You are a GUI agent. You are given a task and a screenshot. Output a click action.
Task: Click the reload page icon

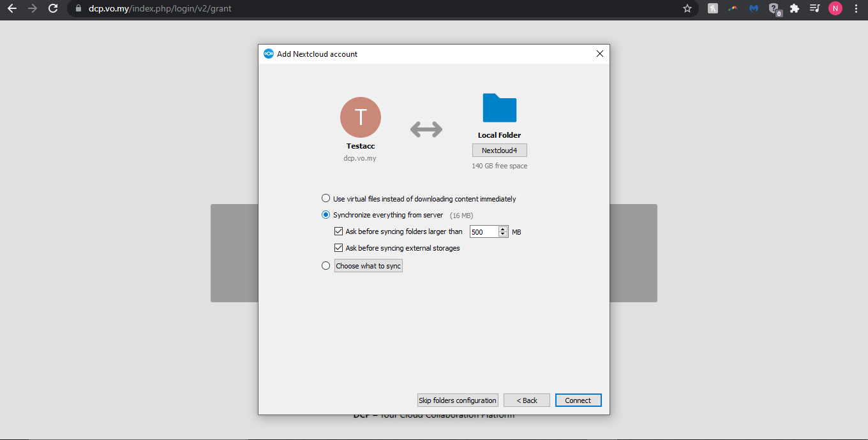(x=53, y=9)
